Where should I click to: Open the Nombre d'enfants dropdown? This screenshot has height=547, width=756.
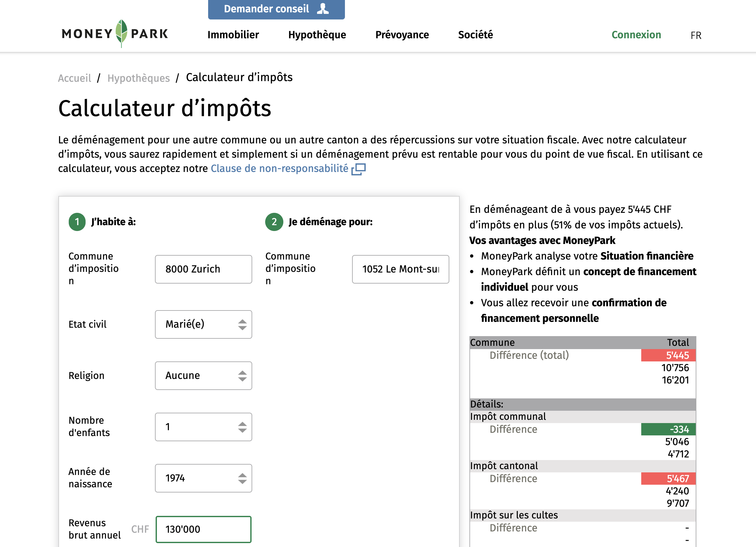click(x=203, y=427)
